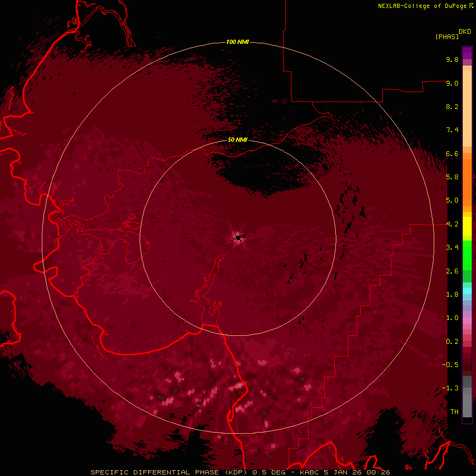Click the 2.6 scale value
Image resolution: width=476 pixels, height=476 pixels.
[452, 271]
